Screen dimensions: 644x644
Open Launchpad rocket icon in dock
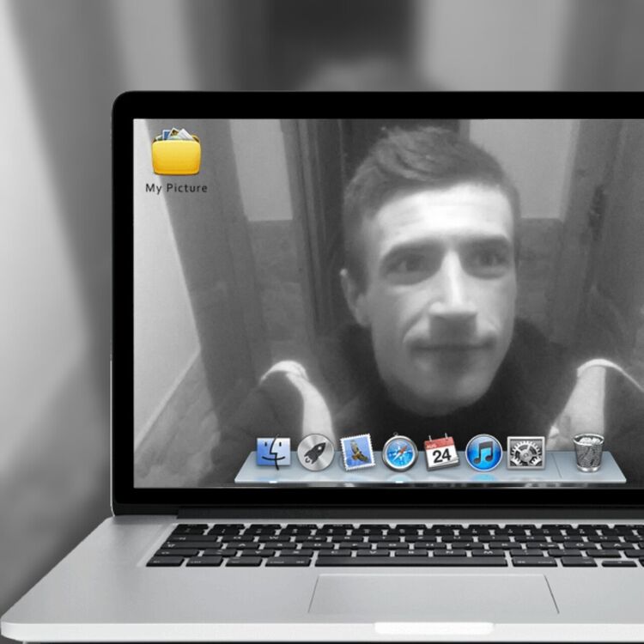[315, 453]
